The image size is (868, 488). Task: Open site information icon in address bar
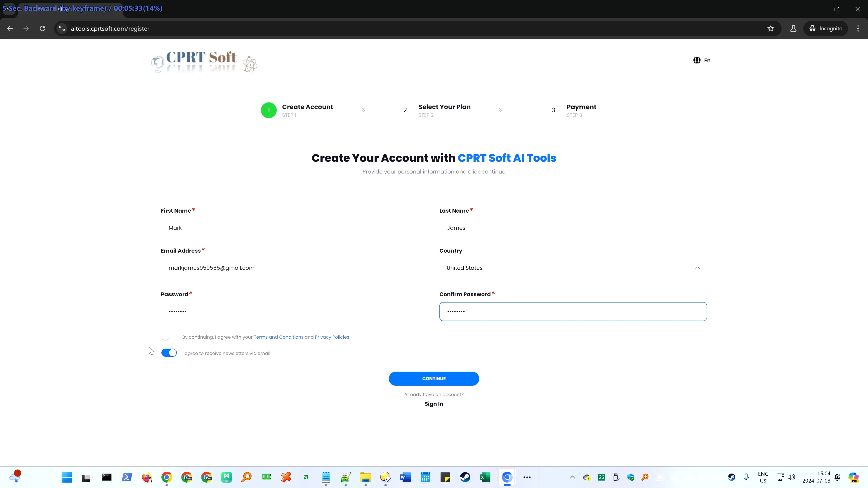(62, 29)
